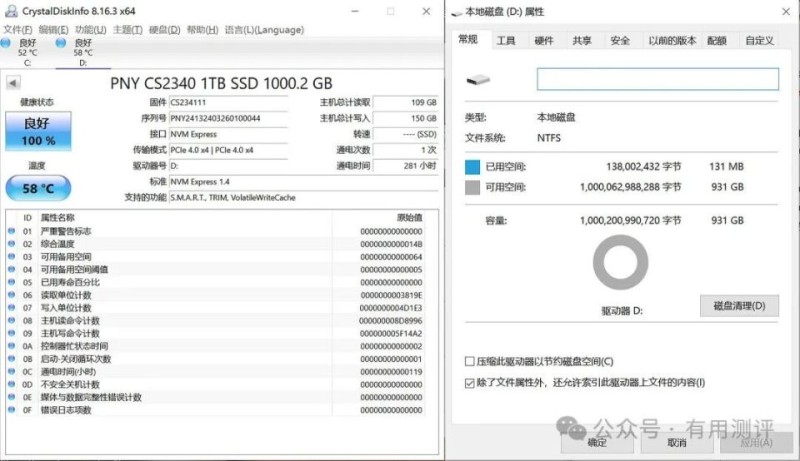
Task: Click the drive label input field
Action: coord(658,79)
